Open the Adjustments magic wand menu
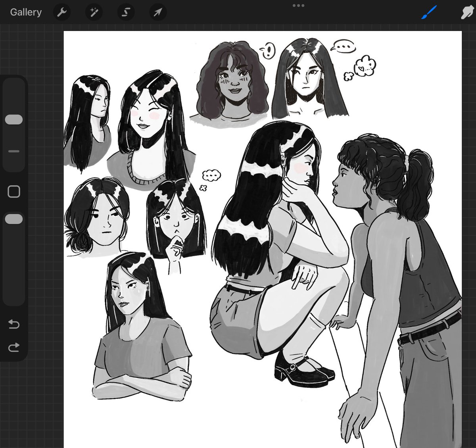This screenshot has width=476, height=448. [94, 12]
